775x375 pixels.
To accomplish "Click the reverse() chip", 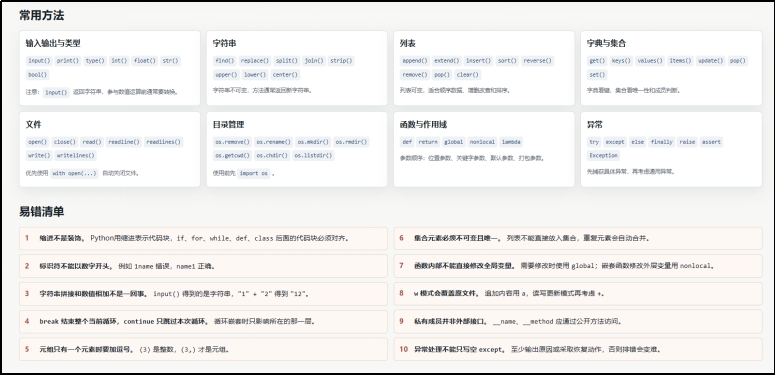I will click(538, 61).
